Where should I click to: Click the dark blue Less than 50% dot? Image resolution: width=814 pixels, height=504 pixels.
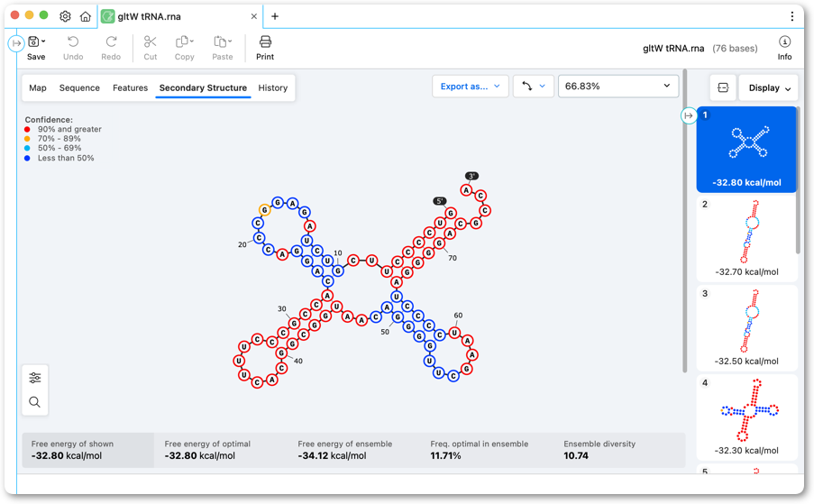pyautogui.click(x=27, y=158)
